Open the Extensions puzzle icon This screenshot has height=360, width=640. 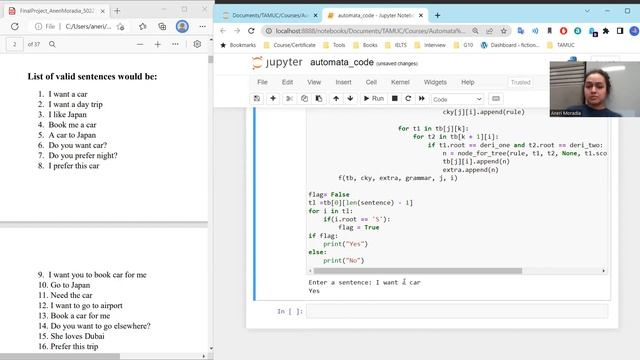[606, 31]
